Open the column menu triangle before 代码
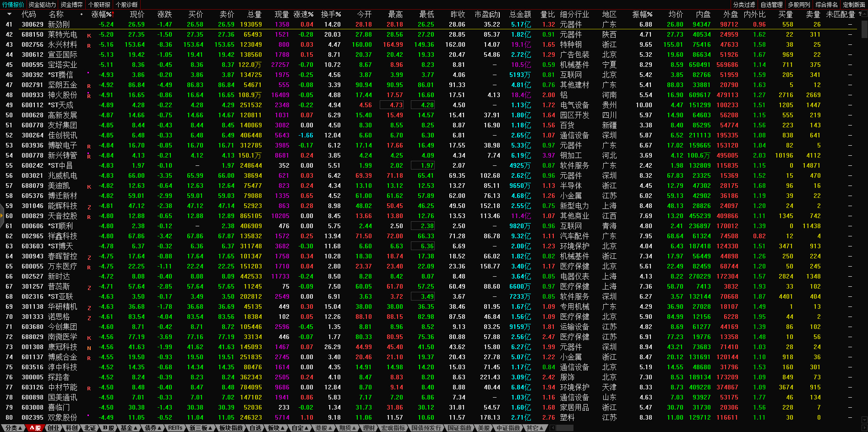Screen dimensions: 868x432 click(9, 14)
